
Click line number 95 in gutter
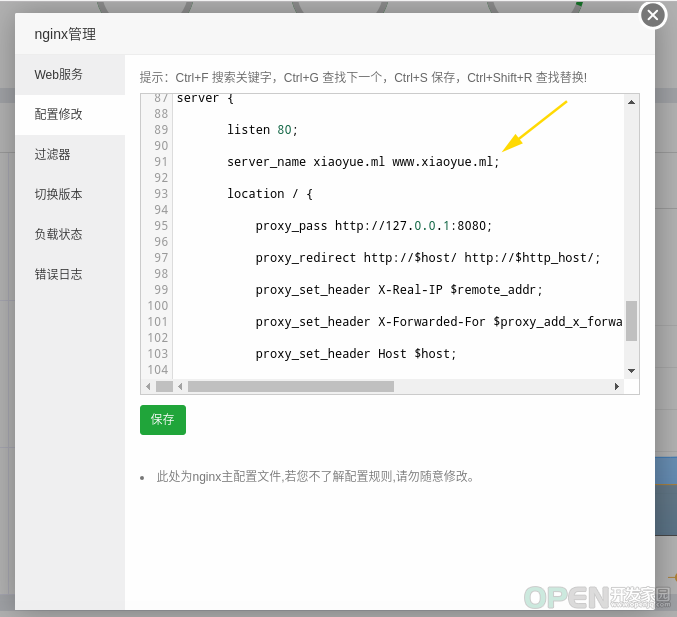tap(161, 225)
